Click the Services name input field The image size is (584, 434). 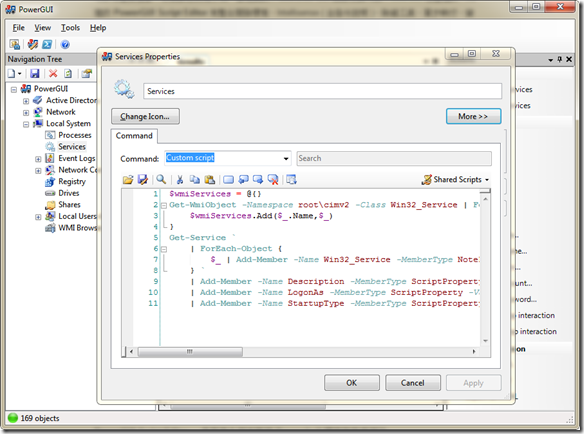[323, 91]
